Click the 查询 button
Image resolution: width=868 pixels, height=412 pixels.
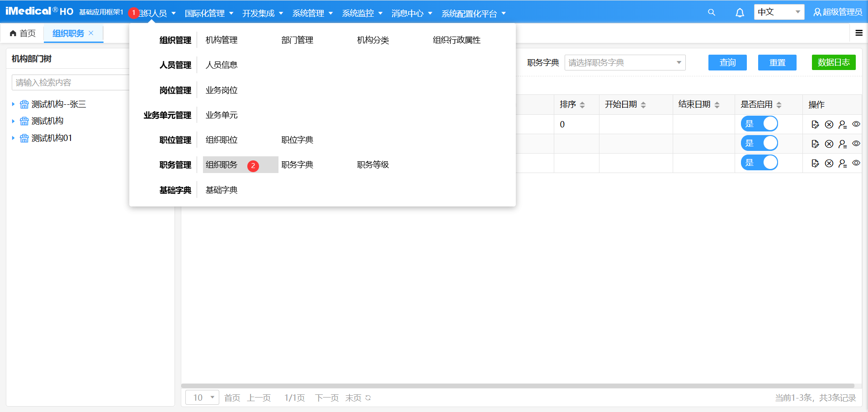click(727, 62)
